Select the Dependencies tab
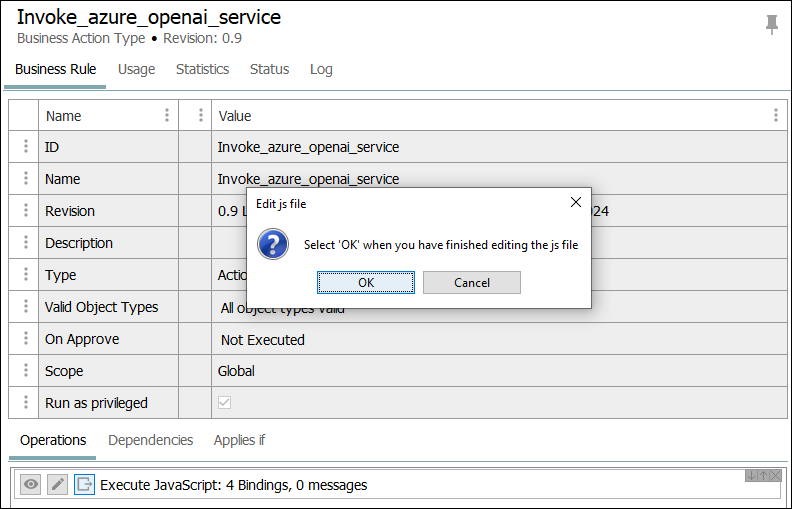Image resolution: width=792 pixels, height=509 pixels. 150,440
